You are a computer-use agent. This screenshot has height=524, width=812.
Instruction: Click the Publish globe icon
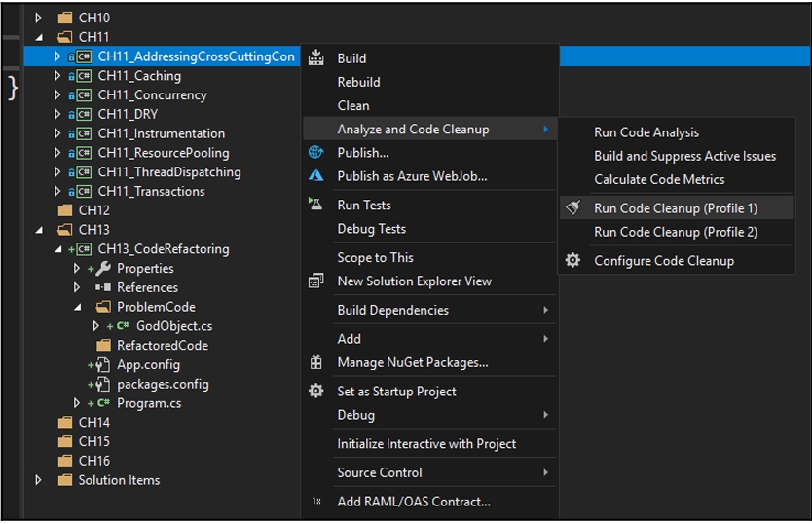(315, 153)
